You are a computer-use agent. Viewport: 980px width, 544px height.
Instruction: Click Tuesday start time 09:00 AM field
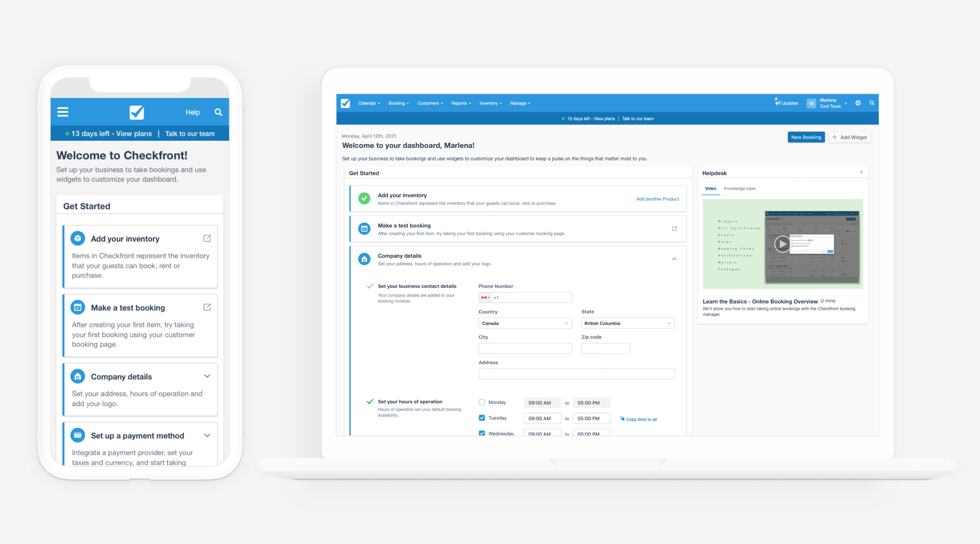[x=542, y=418]
